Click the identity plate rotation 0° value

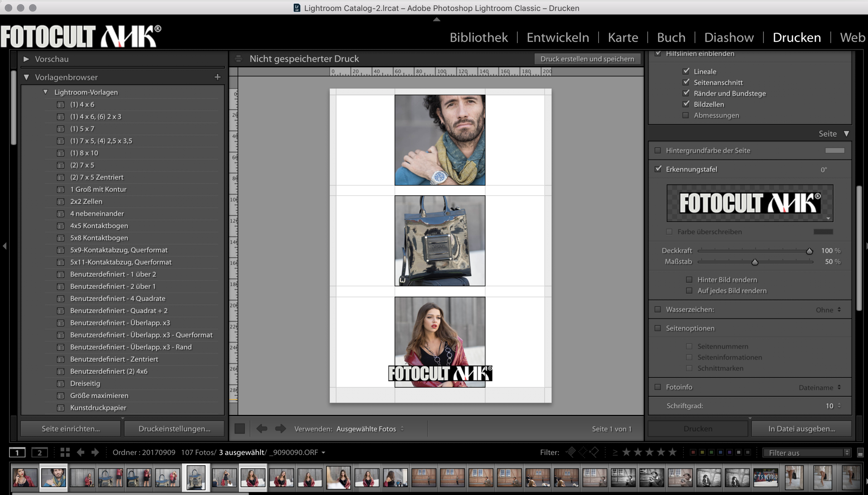(x=824, y=170)
